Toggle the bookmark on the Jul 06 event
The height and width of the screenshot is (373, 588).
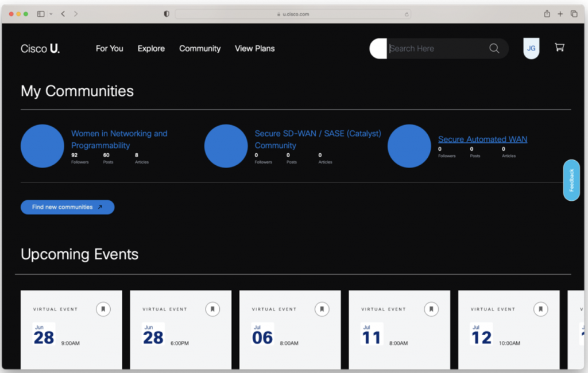point(322,309)
